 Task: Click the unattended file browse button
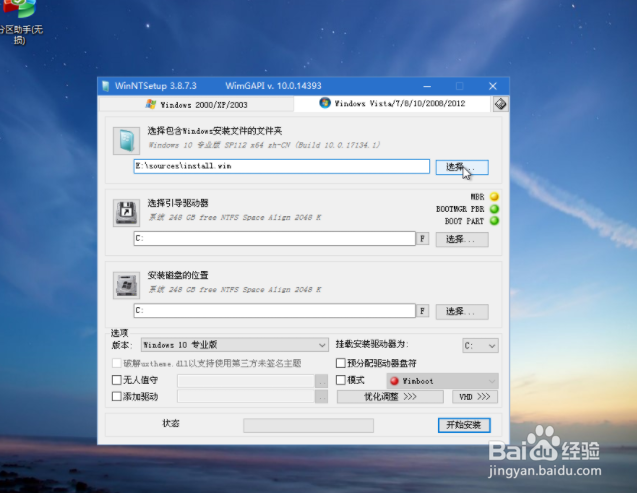(321, 381)
